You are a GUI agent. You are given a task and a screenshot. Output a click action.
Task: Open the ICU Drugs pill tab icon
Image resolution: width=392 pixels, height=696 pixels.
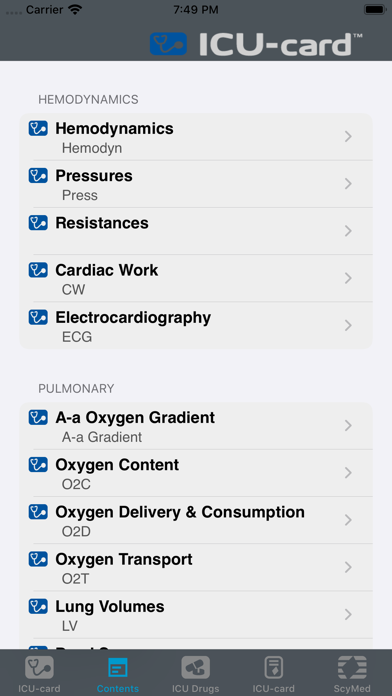coord(195,667)
